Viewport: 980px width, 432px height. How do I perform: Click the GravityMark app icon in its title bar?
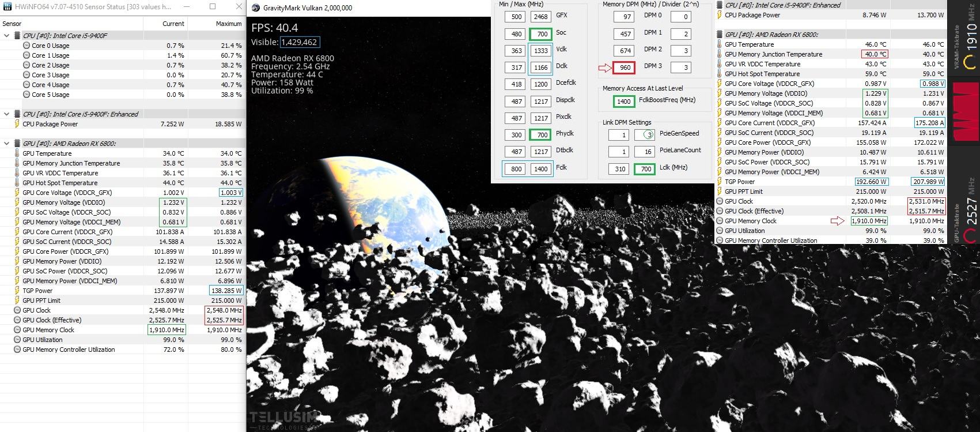click(x=255, y=7)
